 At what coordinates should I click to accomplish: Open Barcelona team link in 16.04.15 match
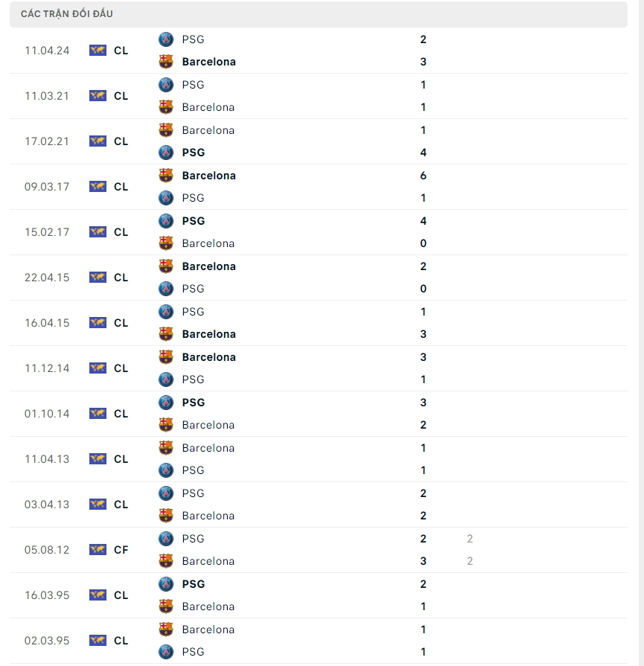pos(208,334)
